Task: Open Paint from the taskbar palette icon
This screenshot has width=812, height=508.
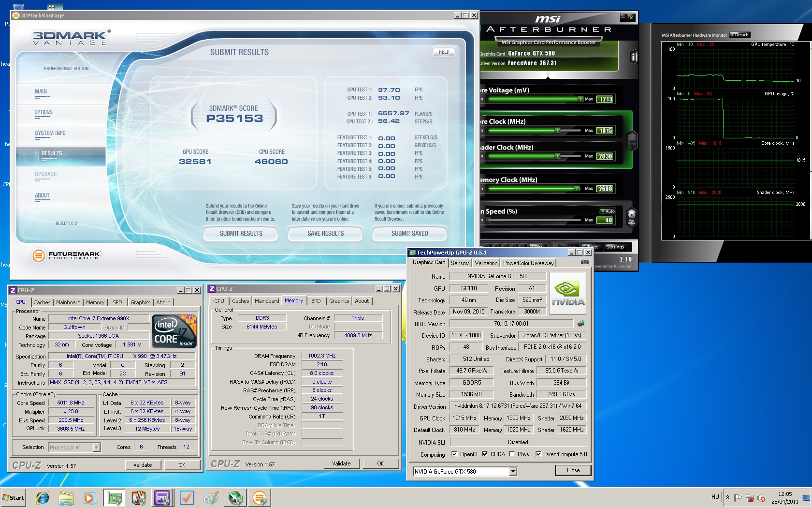Action: pos(211,497)
